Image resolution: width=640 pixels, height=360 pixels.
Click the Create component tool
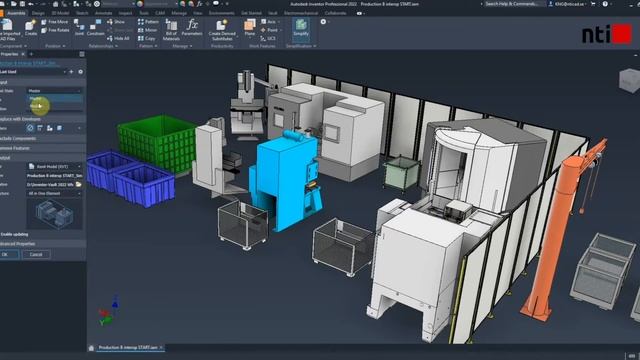click(31, 28)
